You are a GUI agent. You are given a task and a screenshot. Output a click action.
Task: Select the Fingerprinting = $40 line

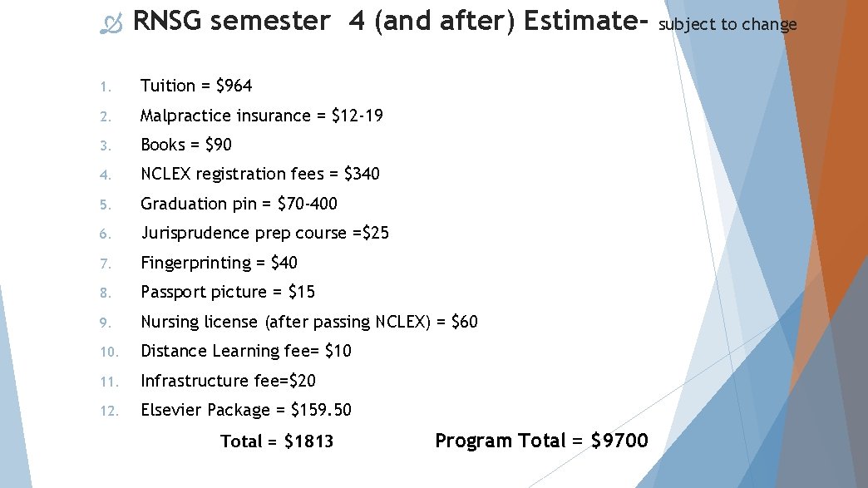coord(219,263)
